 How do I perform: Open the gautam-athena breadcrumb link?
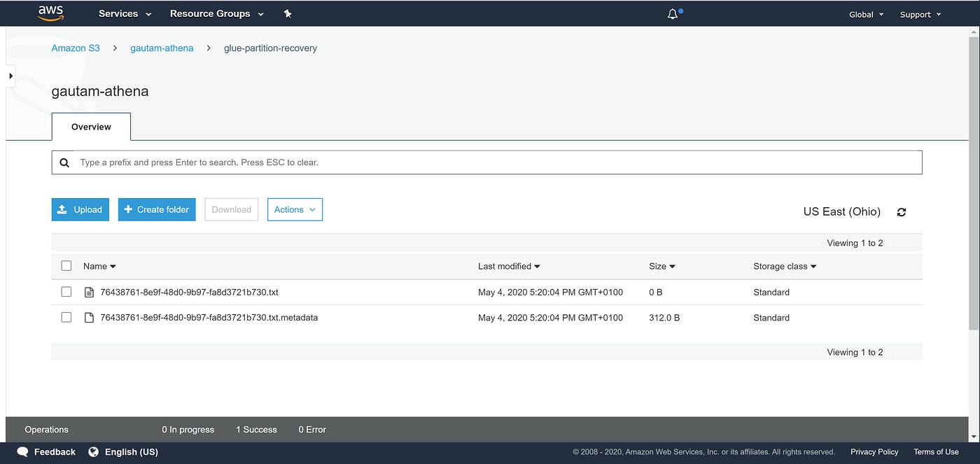point(162,48)
